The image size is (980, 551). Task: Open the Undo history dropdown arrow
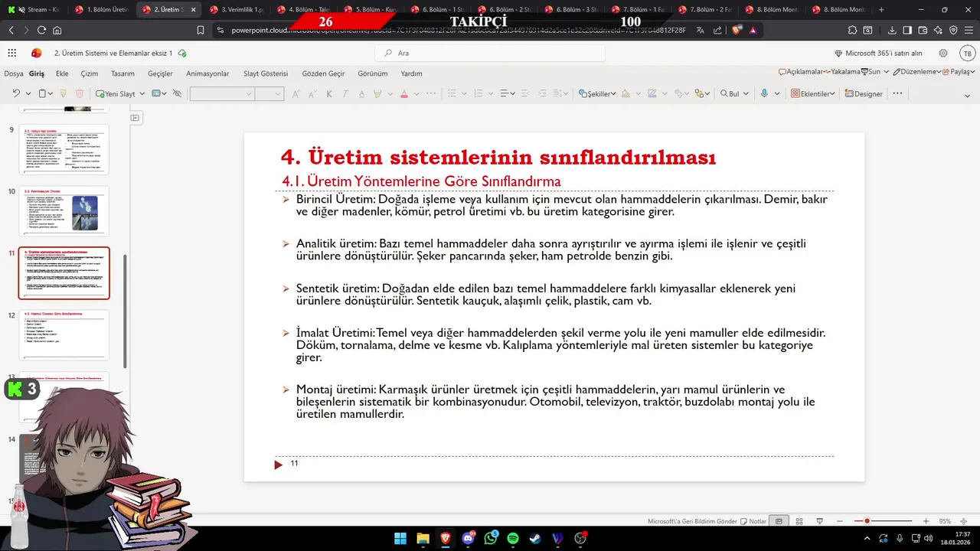[28, 93]
